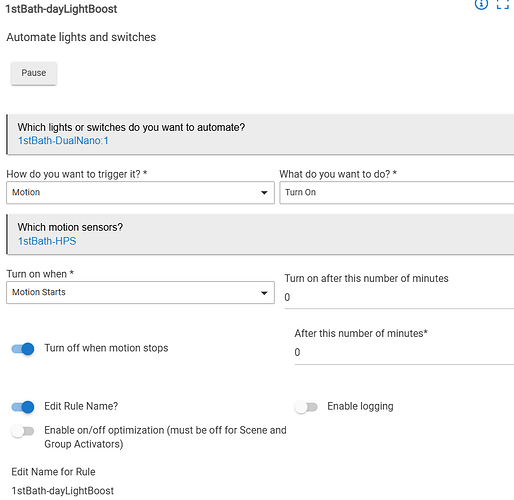Viewport: 514px width, 500px height.
Task: Open the 1stBath-HPS motion sensor link
Action: point(47,241)
